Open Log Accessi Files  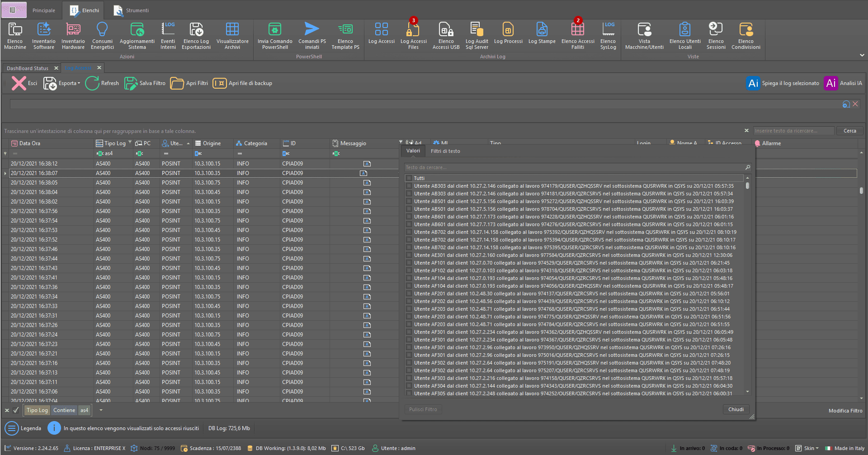[x=413, y=36]
